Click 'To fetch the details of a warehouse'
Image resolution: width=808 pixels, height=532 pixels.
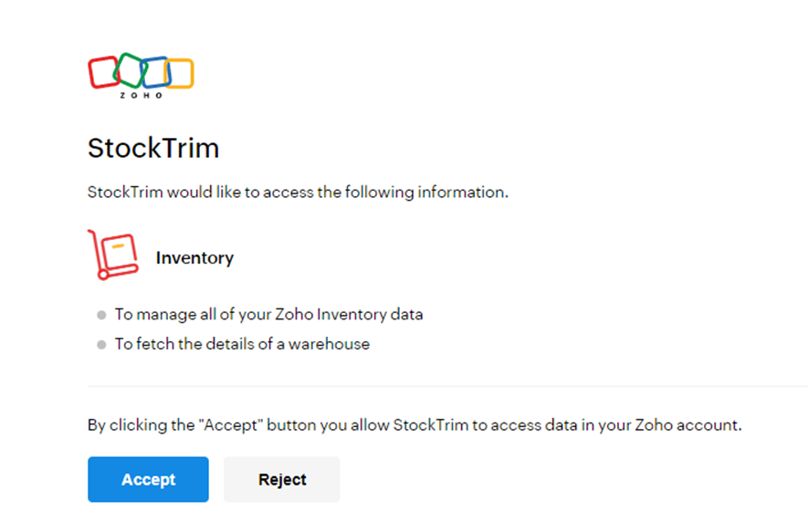[x=242, y=345]
